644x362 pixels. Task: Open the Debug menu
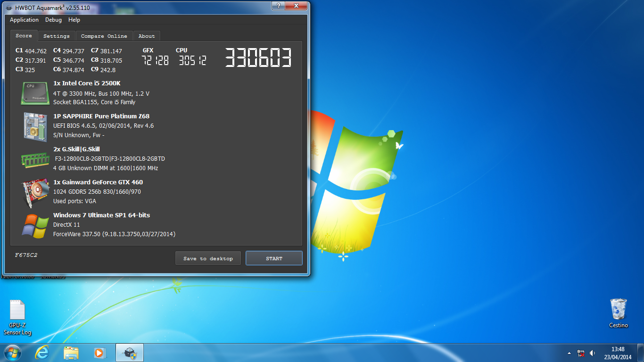(53, 20)
